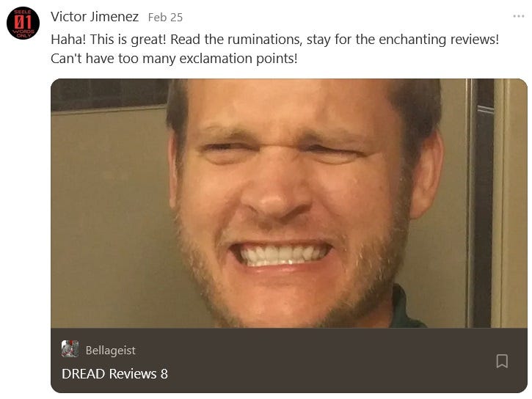Click the card footer left of bookmark
This screenshot has width=532, height=399.
click(x=272, y=360)
